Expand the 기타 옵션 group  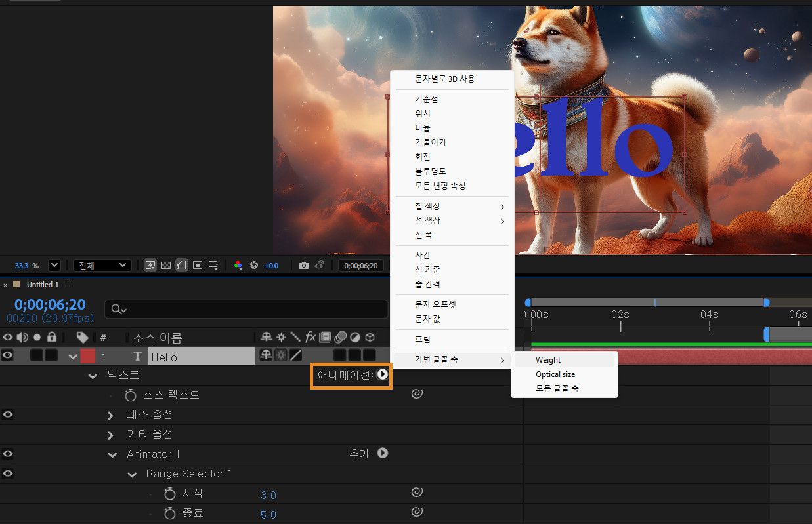[111, 435]
